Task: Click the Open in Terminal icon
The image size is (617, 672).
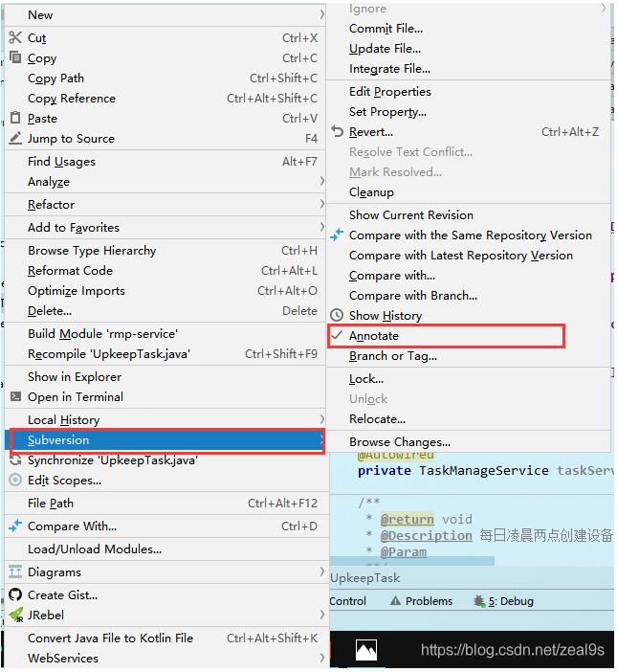Action: pyautogui.click(x=15, y=396)
